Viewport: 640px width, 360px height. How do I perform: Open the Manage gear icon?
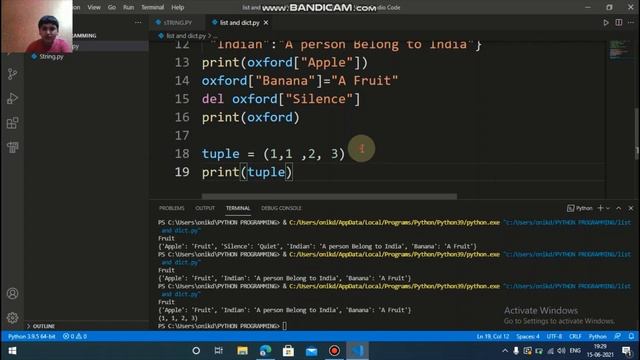pyautogui.click(x=12, y=318)
